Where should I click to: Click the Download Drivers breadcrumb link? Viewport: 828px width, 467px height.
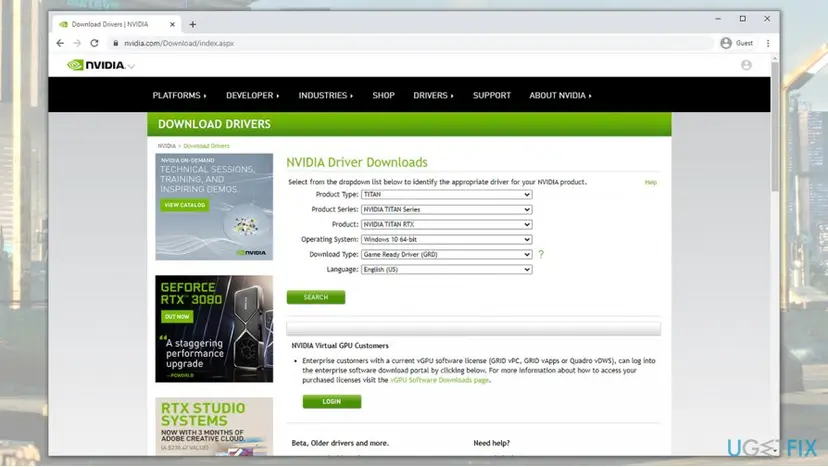pyautogui.click(x=206, y=146)
